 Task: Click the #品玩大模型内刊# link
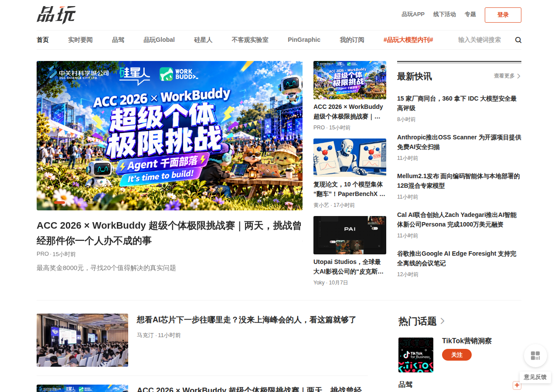408,40
